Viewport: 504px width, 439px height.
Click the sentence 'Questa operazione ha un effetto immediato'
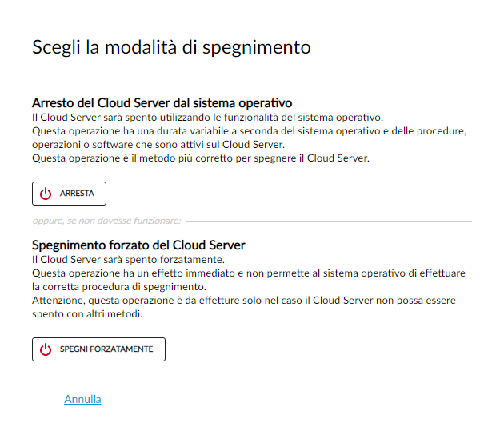(x=249, y=273)
